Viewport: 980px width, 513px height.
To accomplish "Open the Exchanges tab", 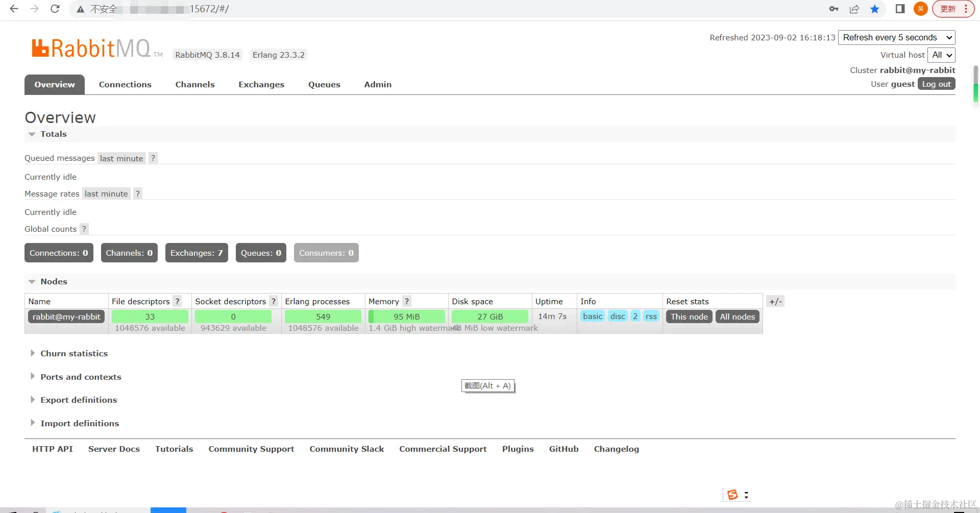I will click(261, 85).
